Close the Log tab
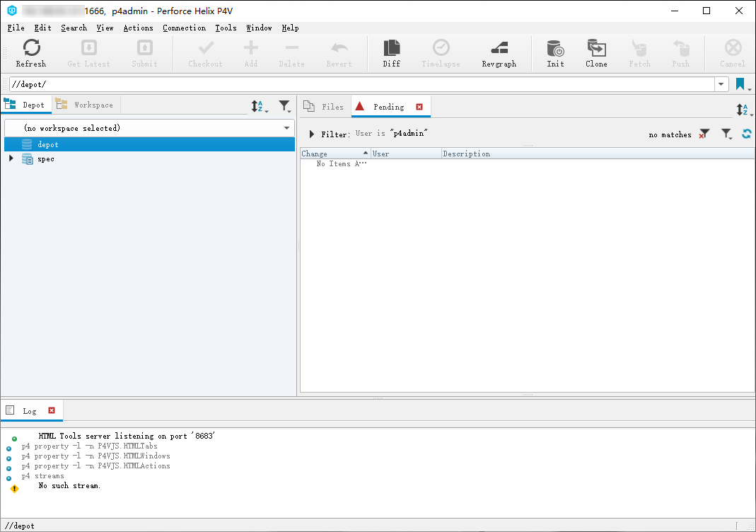 pos(52,410)
